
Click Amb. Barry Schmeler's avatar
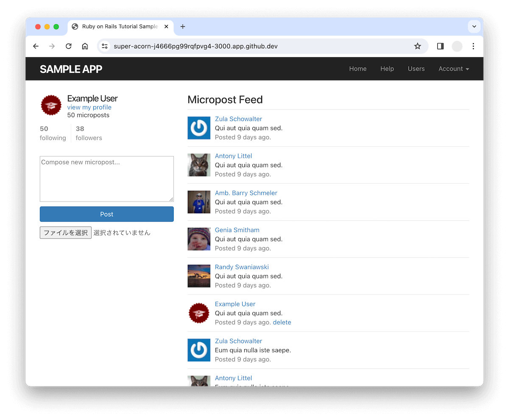(199, 202)
